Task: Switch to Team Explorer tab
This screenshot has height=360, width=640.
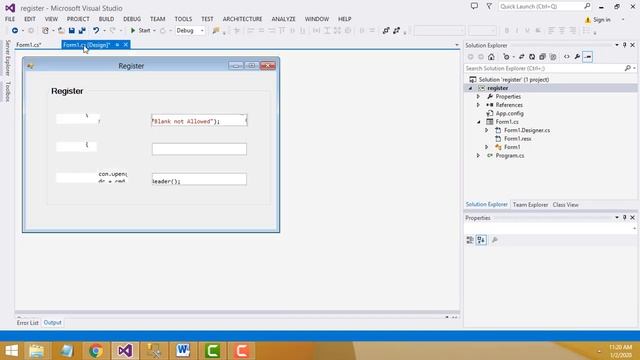Action: [x=530, y=205]
